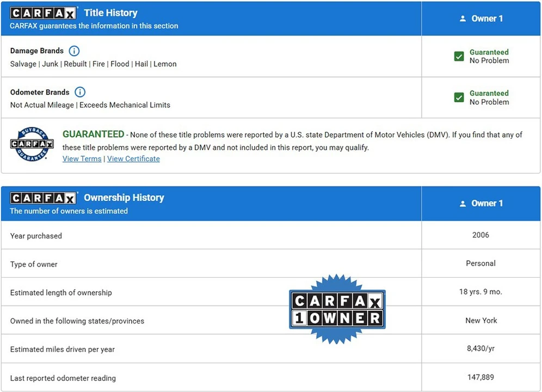Open the View Terms link

click(82, 159)
